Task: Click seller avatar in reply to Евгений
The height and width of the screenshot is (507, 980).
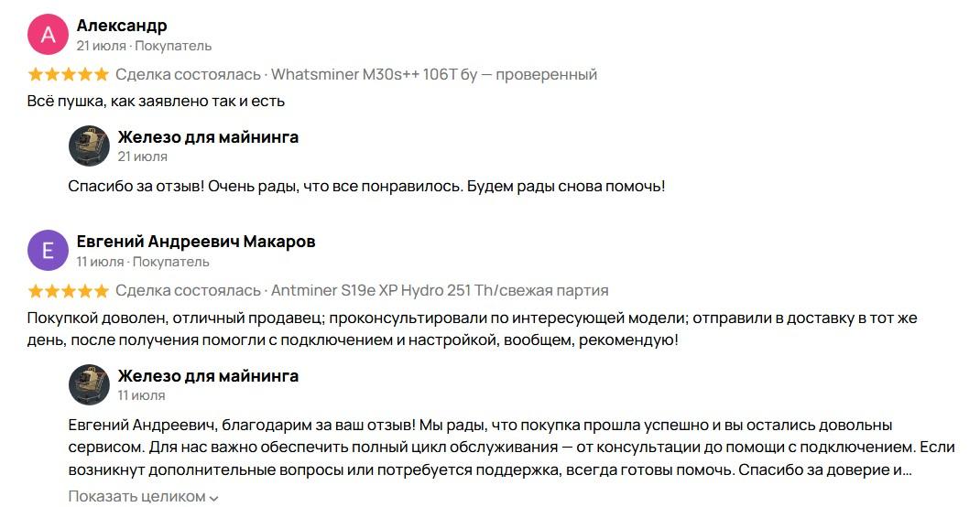Action: tap(89, 384)
